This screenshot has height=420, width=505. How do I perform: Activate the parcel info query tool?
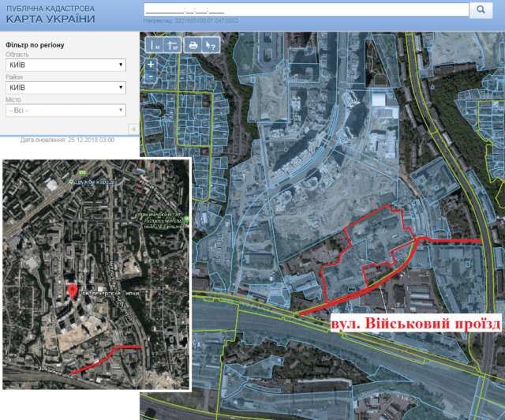coord(209,45)
